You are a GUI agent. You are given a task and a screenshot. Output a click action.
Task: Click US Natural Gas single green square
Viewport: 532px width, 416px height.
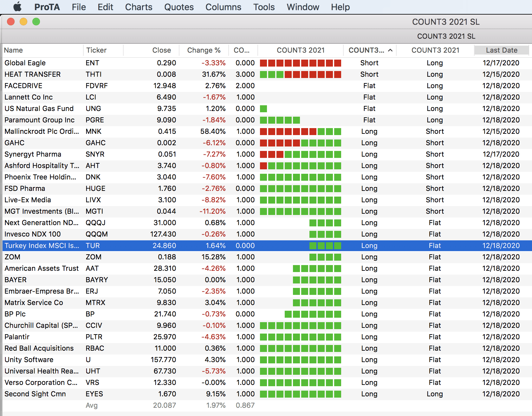[263, 108]
